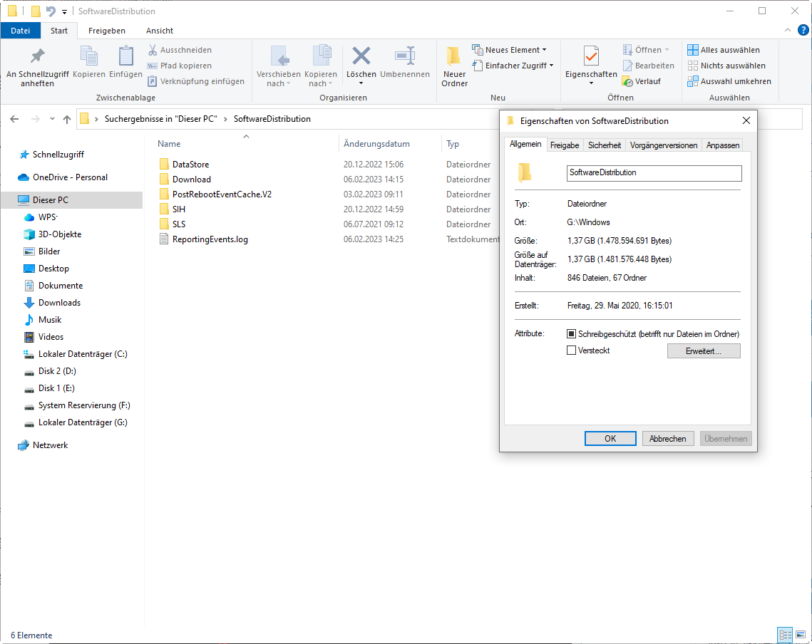Screen dimensions: 812x644
Task: Click the Einfügen clipboard icon
Action: click(126, 56)
